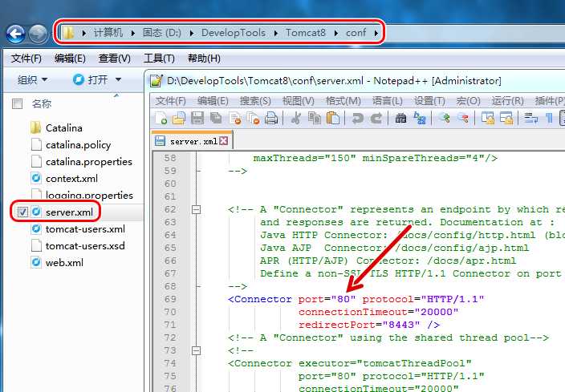Open Notepad++ 搜索(S) menu
This screenshot has width=565, height=392.
[x=255, y=101]
